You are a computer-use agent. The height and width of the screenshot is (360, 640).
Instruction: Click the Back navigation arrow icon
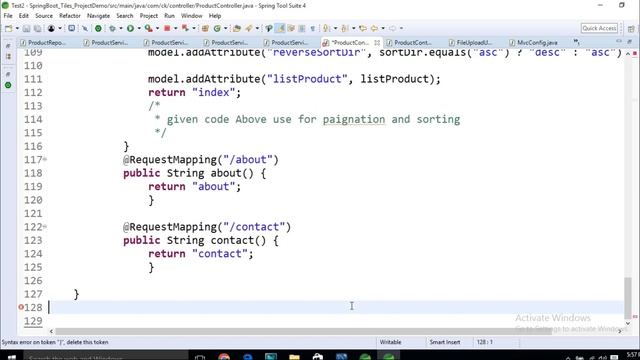374,28
